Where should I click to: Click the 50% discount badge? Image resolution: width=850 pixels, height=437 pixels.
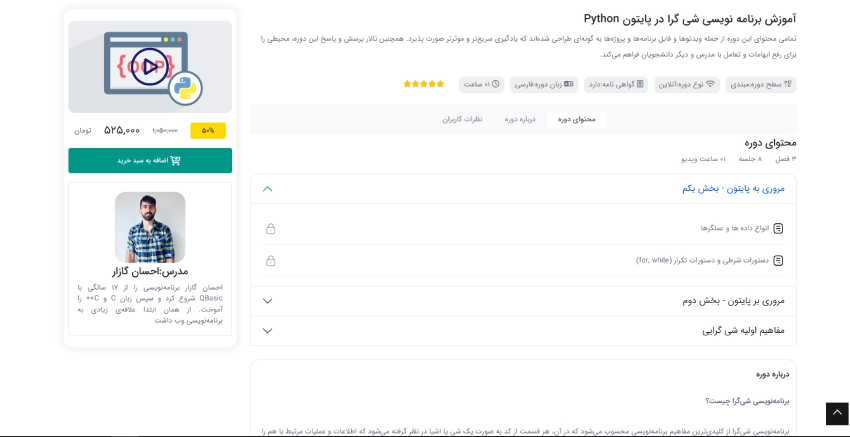(208, 131)
